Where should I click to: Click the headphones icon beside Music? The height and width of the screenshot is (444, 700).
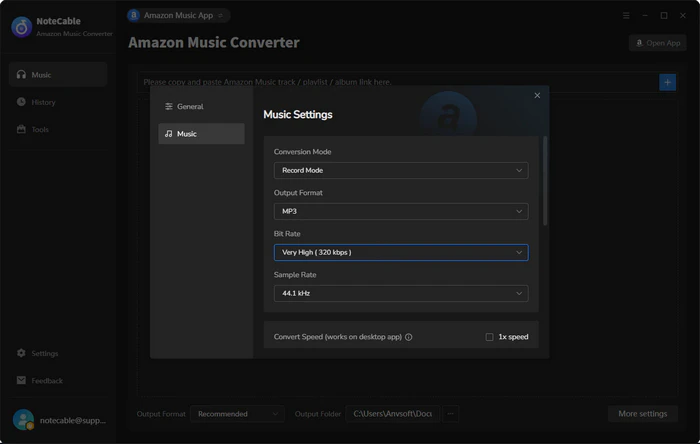click(21, 75)
